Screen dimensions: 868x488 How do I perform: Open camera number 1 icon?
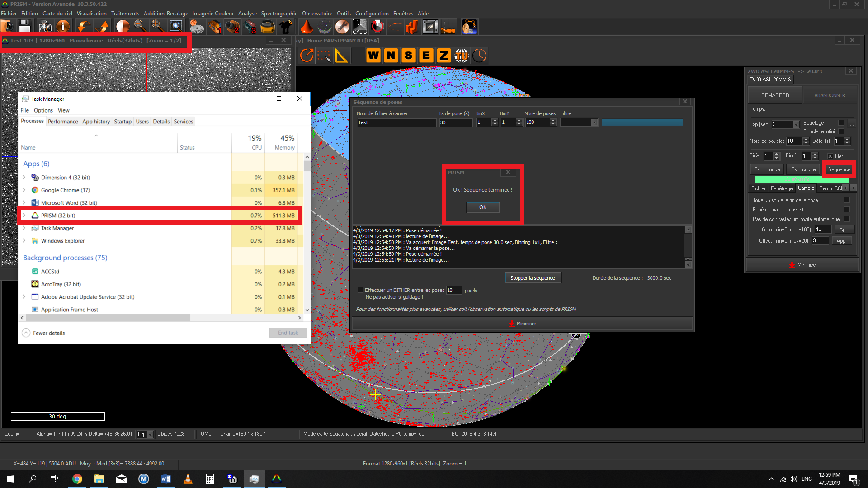click(x=215, y=27)
